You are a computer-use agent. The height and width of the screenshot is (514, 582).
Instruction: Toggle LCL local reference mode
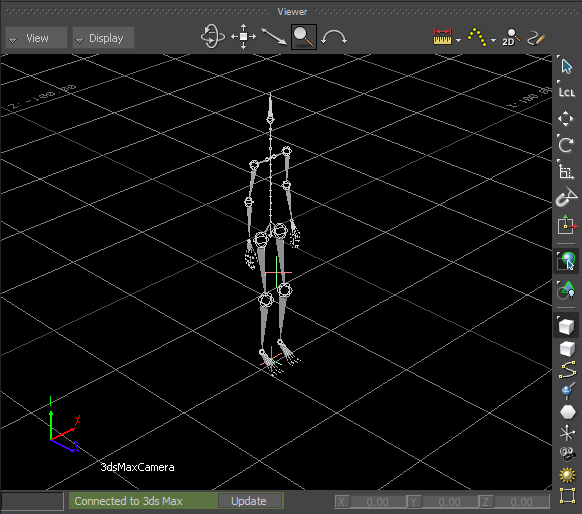pos(566,92)
